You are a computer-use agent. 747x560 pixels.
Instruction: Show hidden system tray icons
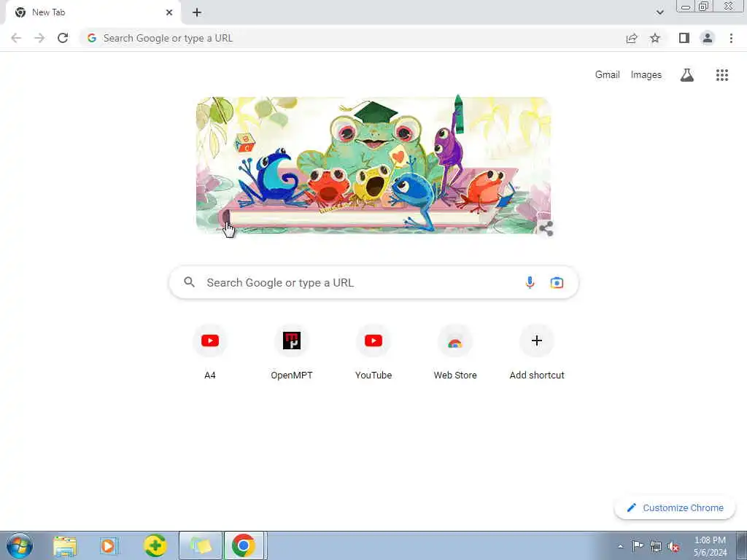click(x=620, y=546)
